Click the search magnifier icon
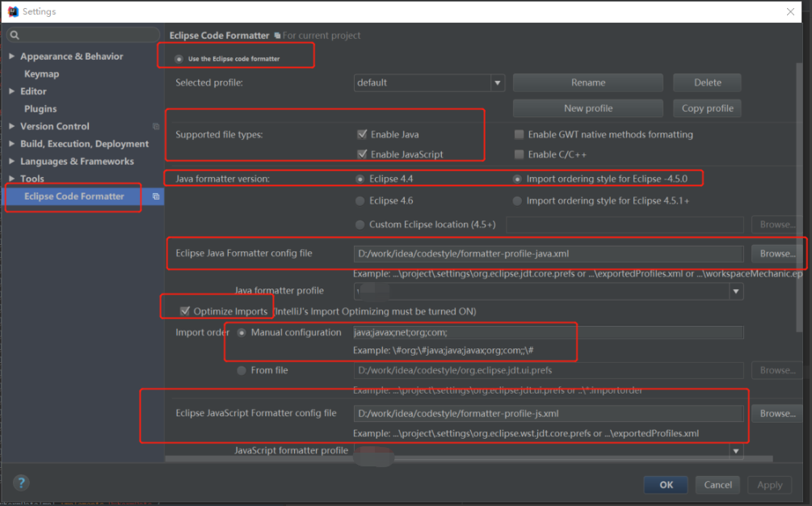Viewport: 812px width, 506px height. click(15, 36)
